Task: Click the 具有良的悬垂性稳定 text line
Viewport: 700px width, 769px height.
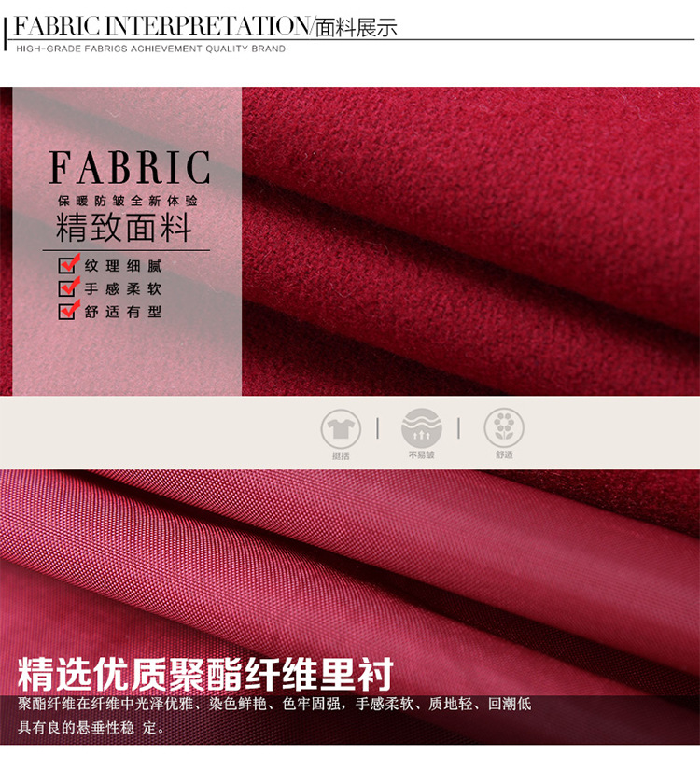Action: (91, 727)
